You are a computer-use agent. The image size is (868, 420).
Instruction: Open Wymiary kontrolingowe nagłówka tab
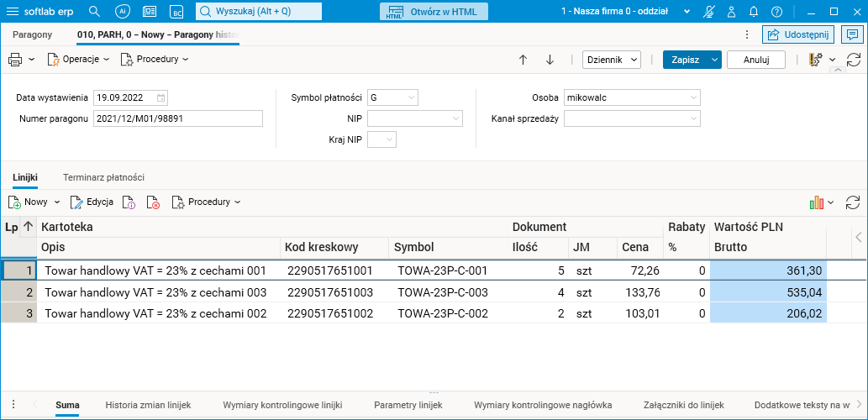click(x=543, y=405)
